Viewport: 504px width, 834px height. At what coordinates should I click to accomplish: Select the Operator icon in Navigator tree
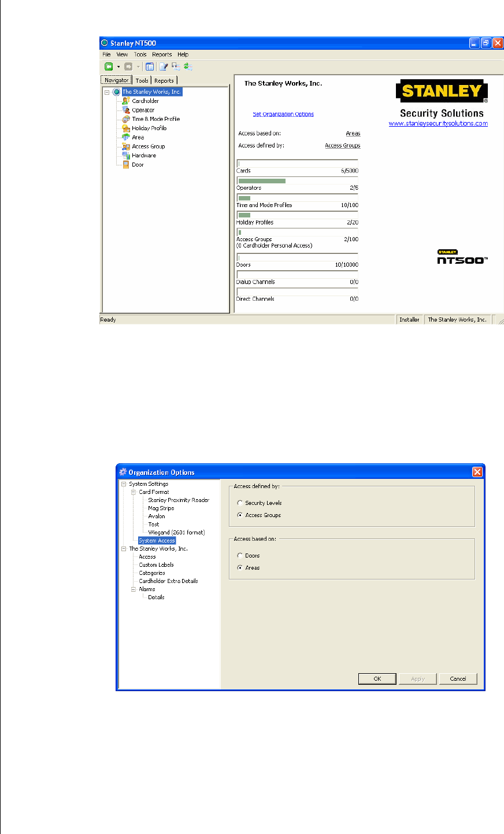click(126, 110)
